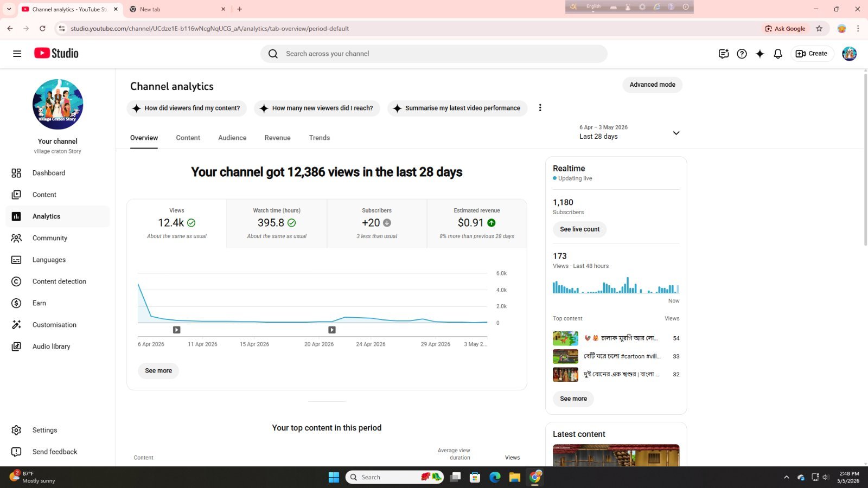The image size is (868, 488).
Task: Switch to the New tab browser tab
Action: pos(177,9)
